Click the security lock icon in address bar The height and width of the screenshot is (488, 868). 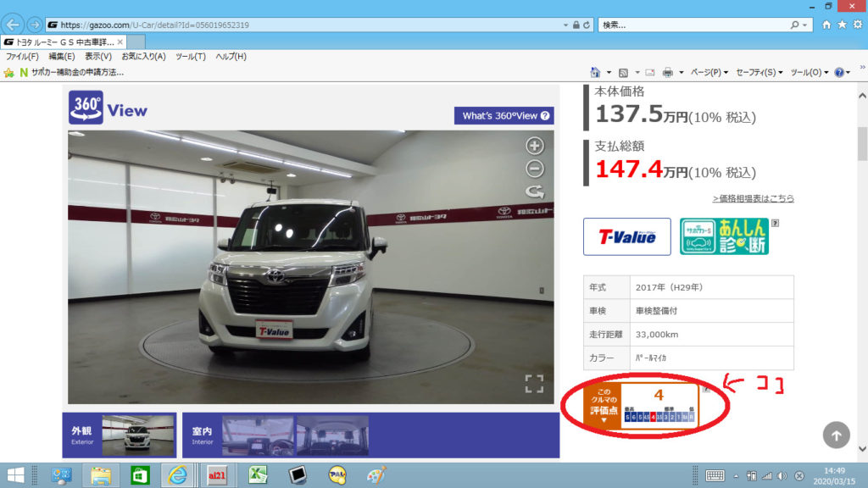point(576,25)
